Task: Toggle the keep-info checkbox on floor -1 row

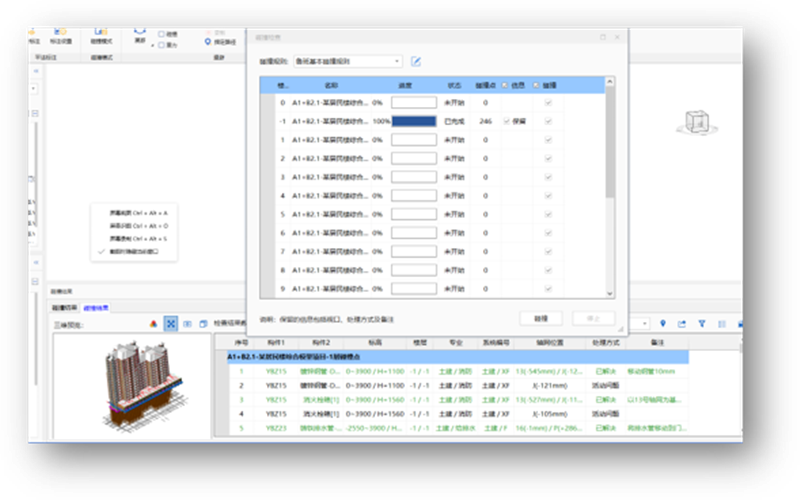Action: click(507, 121)
